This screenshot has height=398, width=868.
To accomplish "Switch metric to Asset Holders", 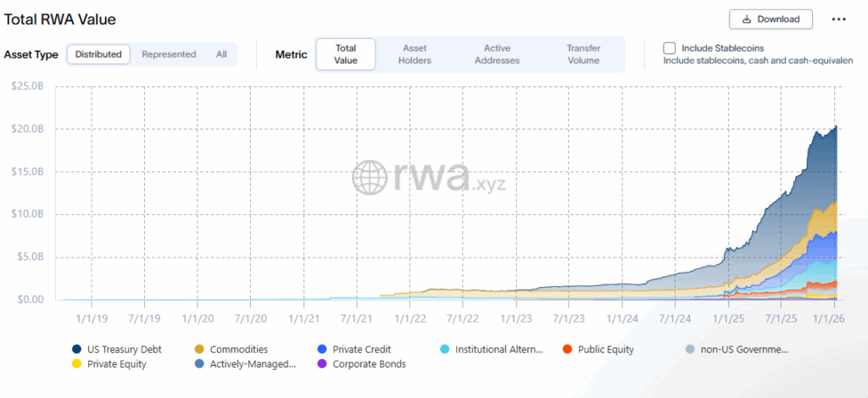I will pyautogui.click(x=415, y=54).
